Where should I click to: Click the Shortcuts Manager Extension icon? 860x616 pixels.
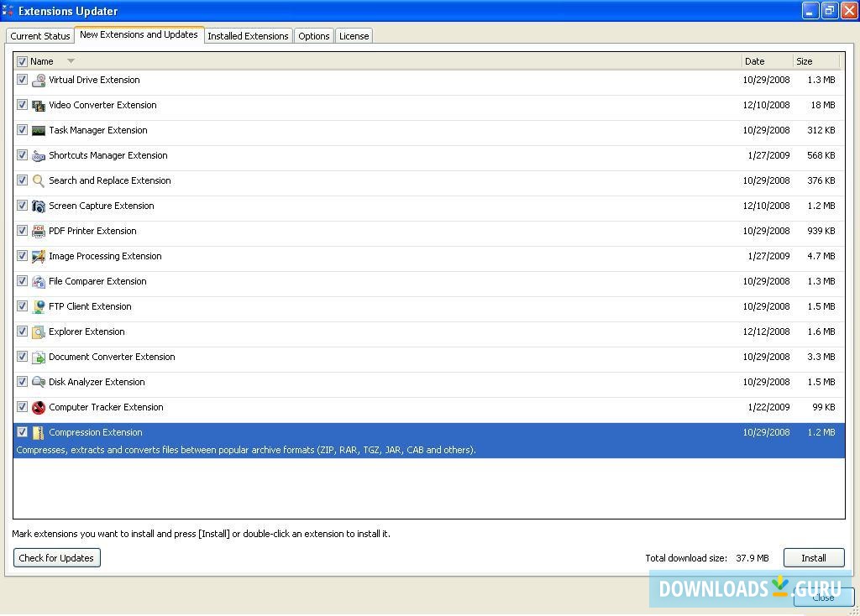[39, 155]
